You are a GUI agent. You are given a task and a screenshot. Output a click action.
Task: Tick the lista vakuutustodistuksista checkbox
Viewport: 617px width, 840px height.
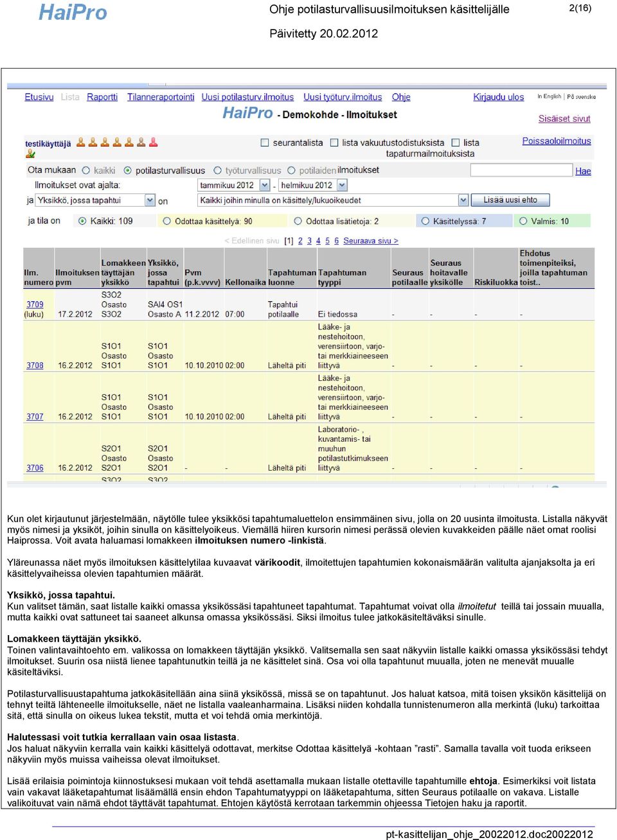(x=334, y=143)
